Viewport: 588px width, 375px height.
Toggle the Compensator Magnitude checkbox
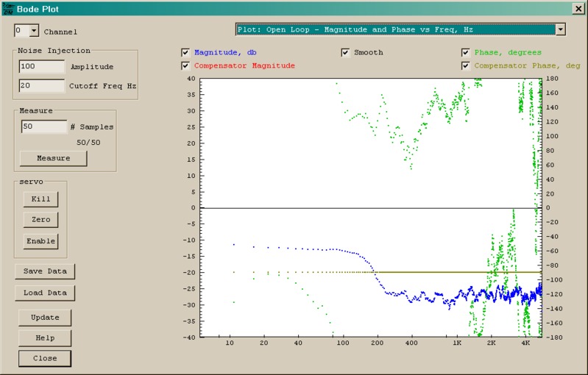click(185, 66)
